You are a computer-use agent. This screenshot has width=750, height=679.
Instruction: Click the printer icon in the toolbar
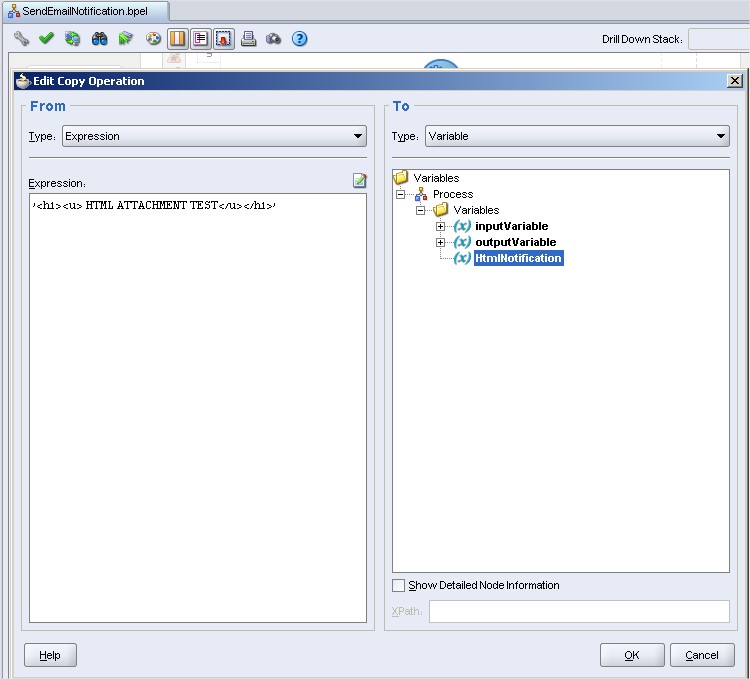[x=248, y=39]
